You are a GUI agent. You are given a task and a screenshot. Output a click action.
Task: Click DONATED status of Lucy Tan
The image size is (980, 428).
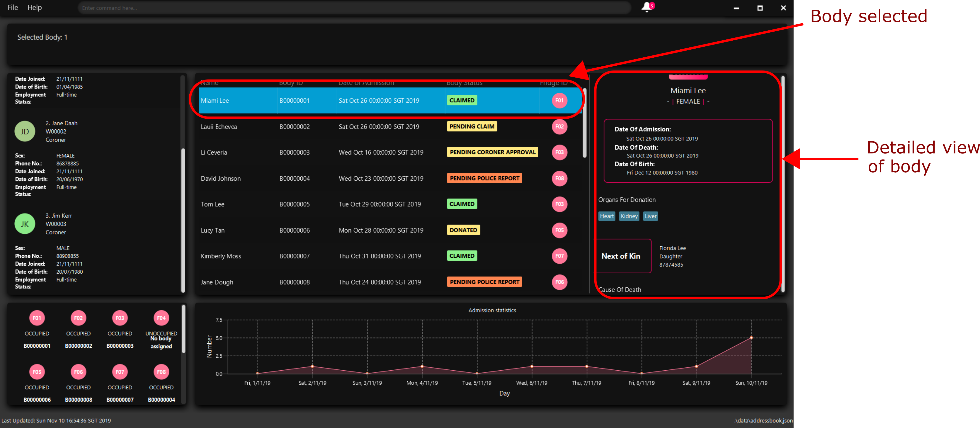click(463, 230)
